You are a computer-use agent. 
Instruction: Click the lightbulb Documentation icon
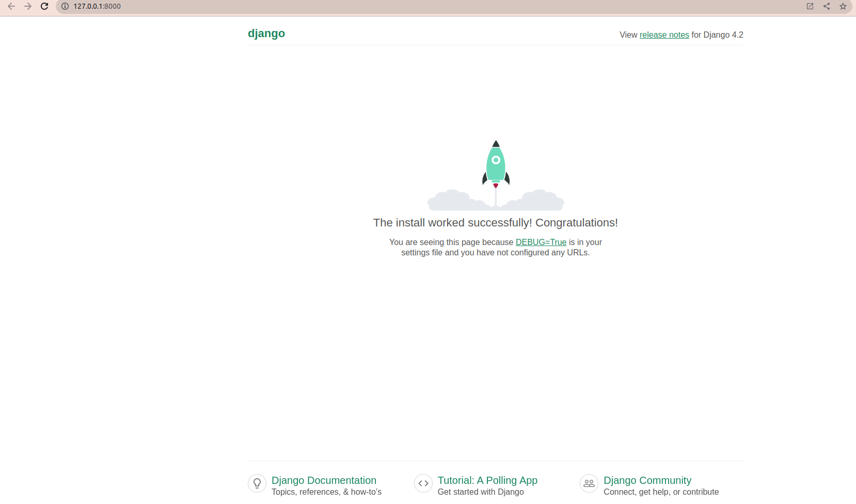click(257, 483)
